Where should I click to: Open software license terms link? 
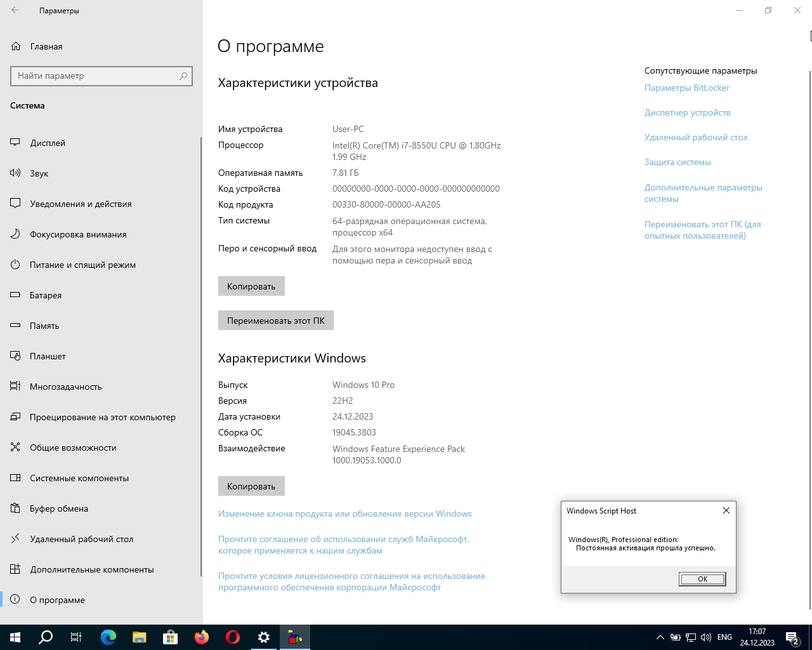click(x=351, y=581)
